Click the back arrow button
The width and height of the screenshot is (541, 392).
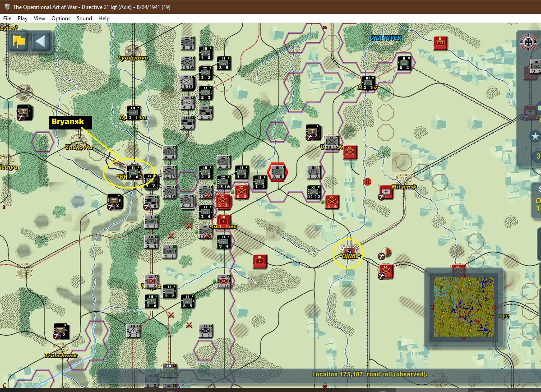(x=40, y=42)
